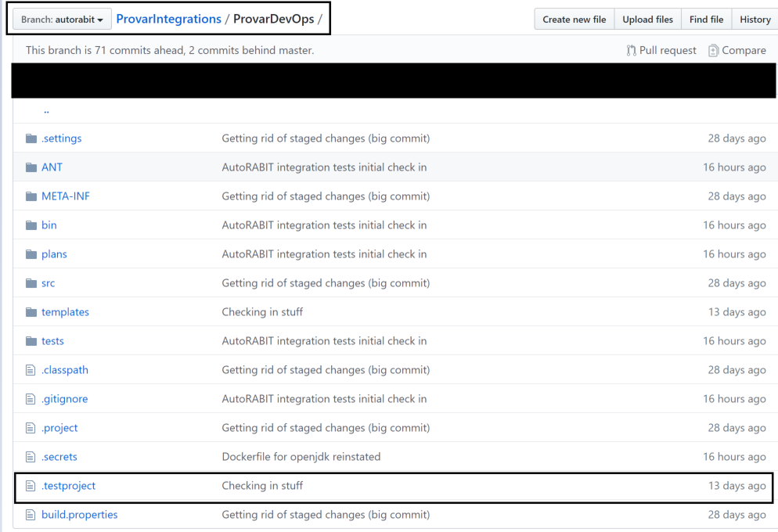Click '28 days ago' in the META-INF row
The width and height of the screenshot is (778, 532).
pos(737,196)
